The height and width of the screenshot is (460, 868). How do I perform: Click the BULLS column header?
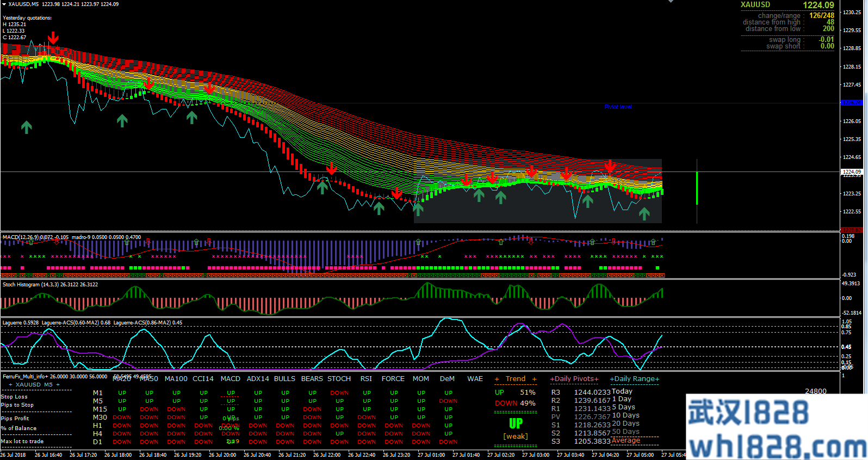[285, 379]
